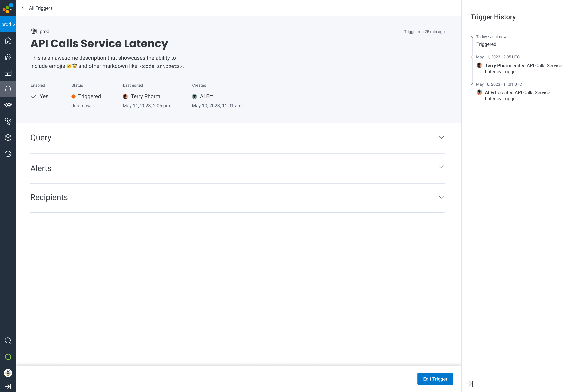Viewport: 582px width, 392px height.
Task: Expand the Recipients section chevron
Action: 441,197
